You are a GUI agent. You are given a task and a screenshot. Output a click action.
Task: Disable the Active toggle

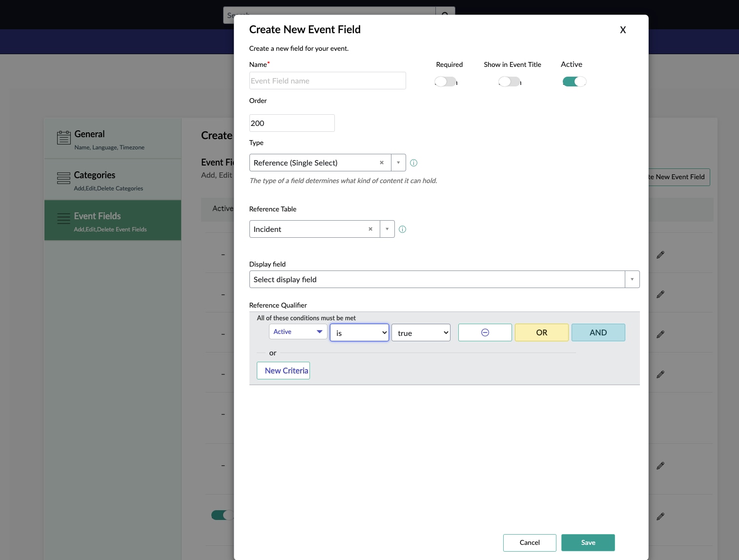574,82
